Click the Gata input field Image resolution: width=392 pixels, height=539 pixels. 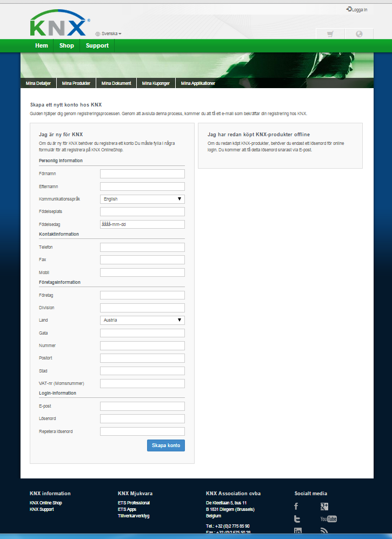click(x=142, y=332)
